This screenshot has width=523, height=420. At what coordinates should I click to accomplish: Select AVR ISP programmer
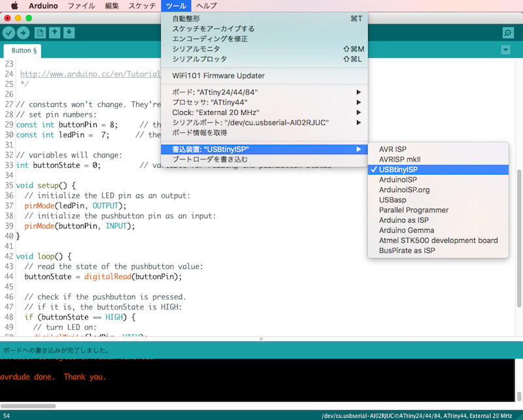tap(438, 150)
